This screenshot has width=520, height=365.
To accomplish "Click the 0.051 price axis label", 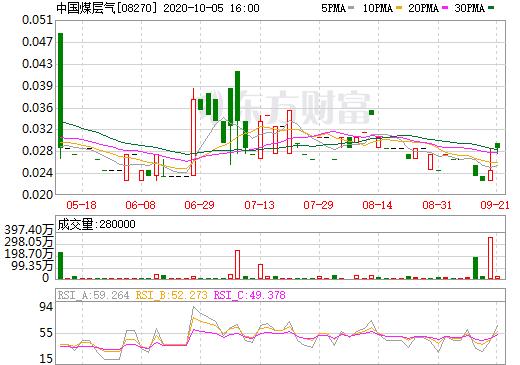I will tap(37, 20).
